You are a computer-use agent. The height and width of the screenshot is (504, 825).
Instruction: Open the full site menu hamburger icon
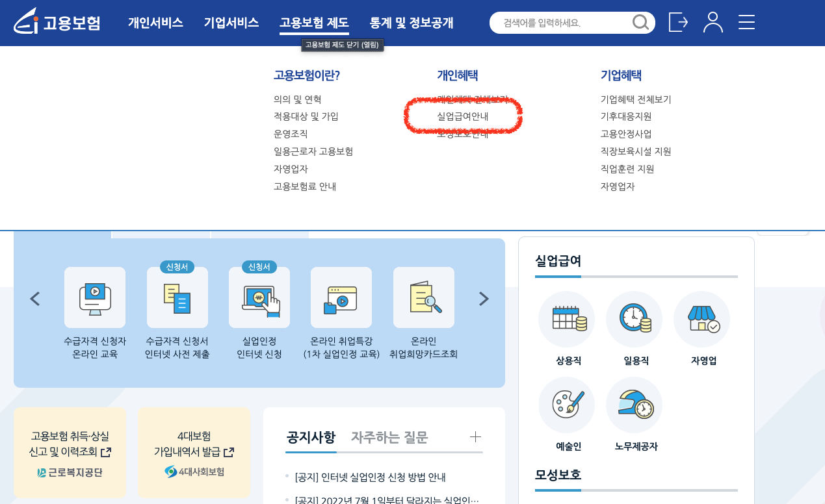pyautogui.click(x=746, y=21)
